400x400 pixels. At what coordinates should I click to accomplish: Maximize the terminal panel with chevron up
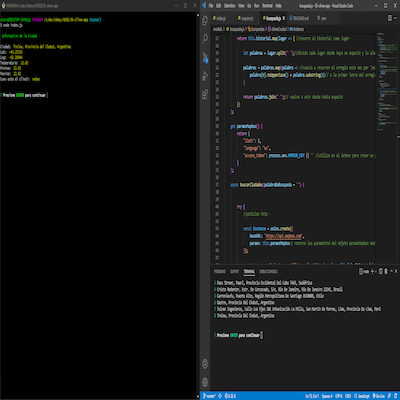click(391, 271)
